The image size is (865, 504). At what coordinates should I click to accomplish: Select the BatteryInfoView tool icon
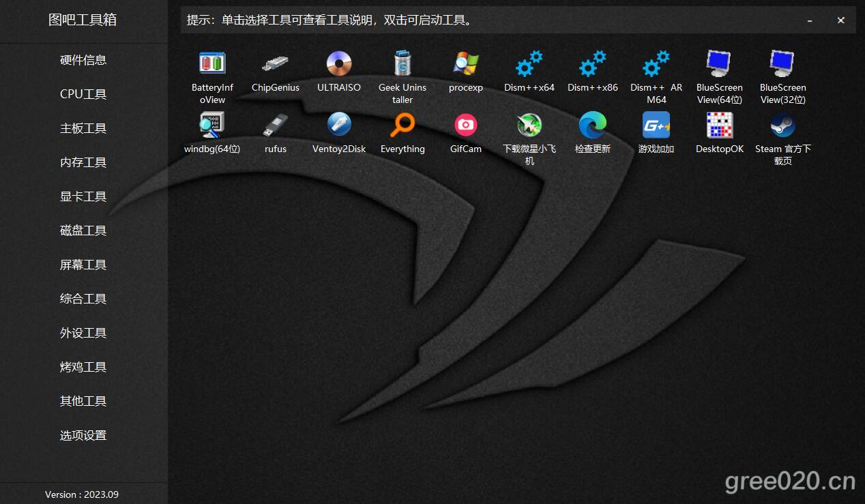point(212,64)
